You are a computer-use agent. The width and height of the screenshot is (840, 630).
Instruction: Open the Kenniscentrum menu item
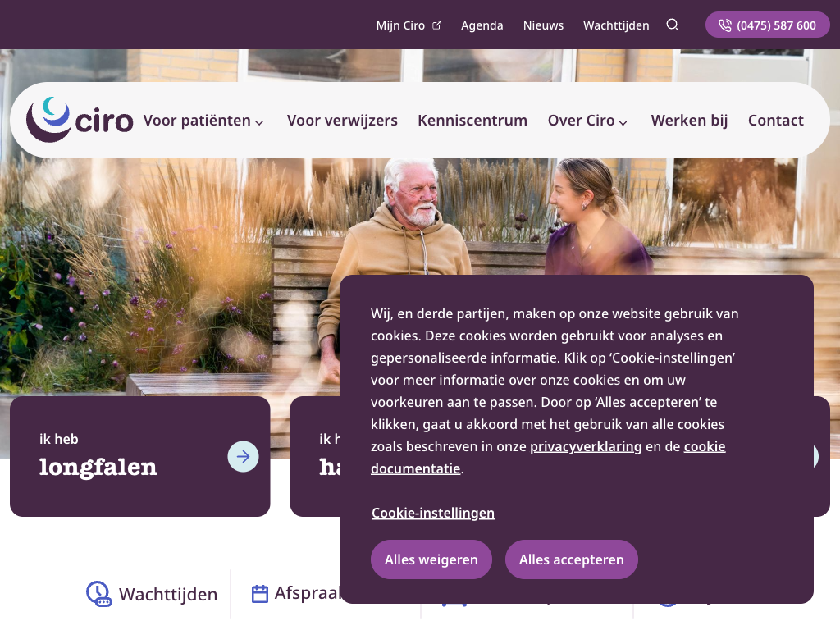[x=472, y=121]
